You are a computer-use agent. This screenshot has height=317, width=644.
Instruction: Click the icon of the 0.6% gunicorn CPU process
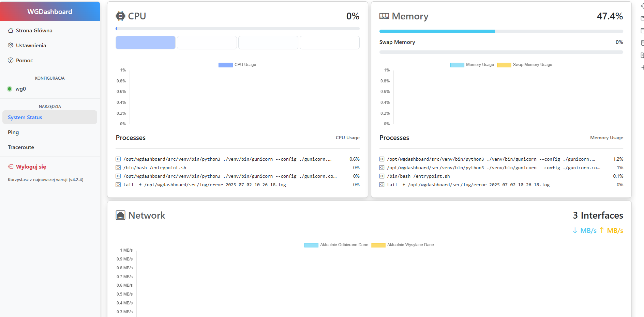tap(118, 159)
